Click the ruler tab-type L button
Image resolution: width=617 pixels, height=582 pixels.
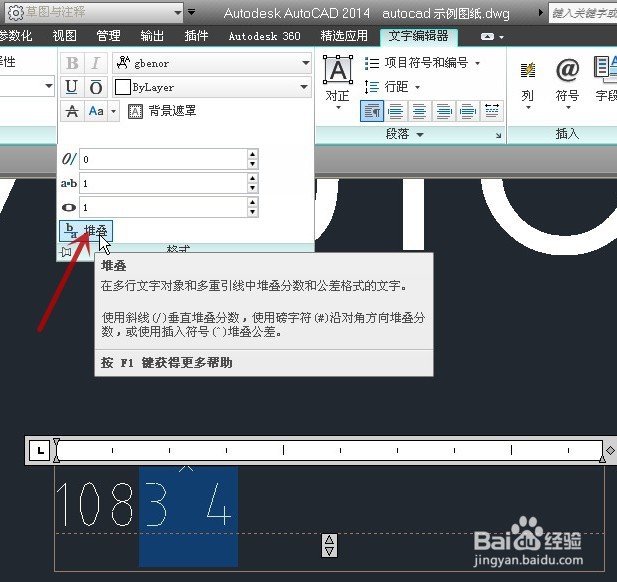pos(40,450)
